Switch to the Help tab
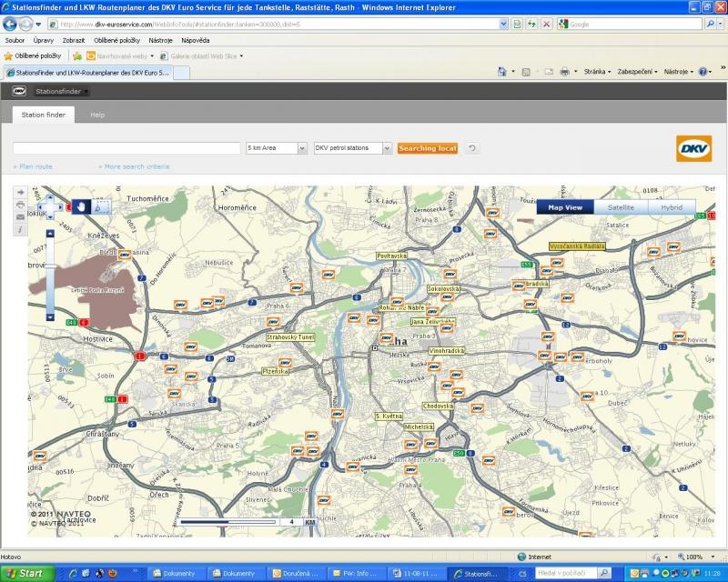The image size is (728, 582). (97, 115)
